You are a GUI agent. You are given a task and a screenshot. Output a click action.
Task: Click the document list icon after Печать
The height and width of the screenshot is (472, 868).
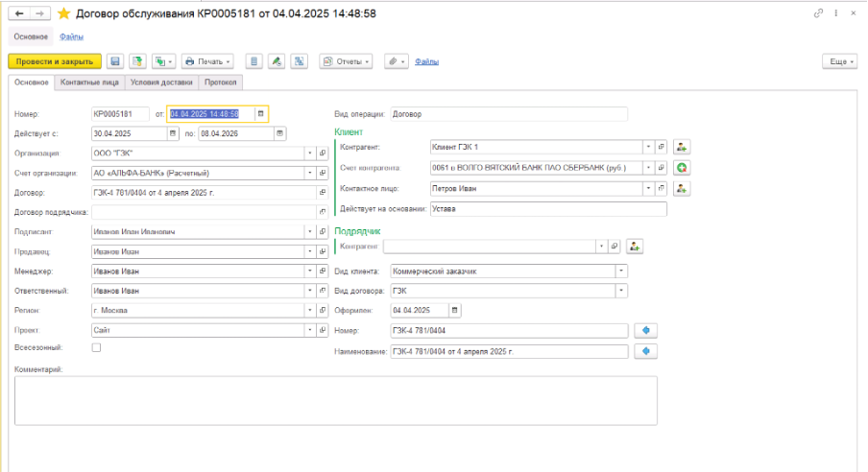[x=253, y=61]
